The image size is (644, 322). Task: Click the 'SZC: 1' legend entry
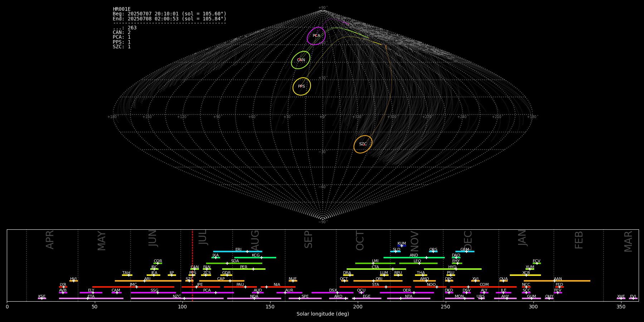click(x=122, y=47)
